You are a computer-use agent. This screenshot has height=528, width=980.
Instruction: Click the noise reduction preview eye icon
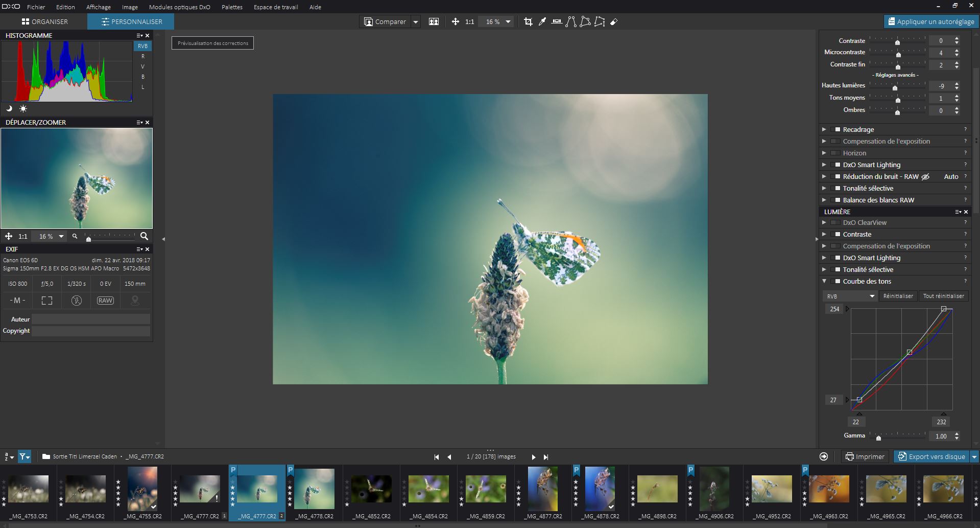click(925, 176)
